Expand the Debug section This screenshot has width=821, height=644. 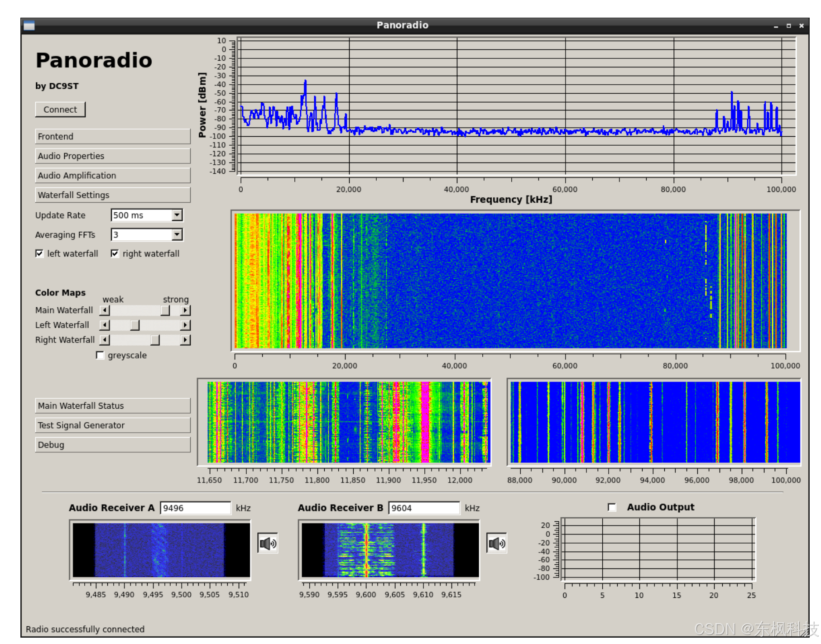[x=113, y=445]
